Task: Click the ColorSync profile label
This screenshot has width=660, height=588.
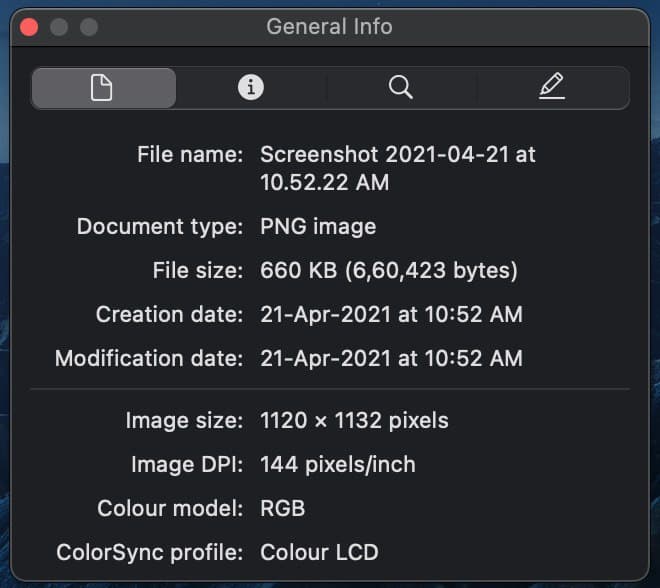Action: click(150, 552)
